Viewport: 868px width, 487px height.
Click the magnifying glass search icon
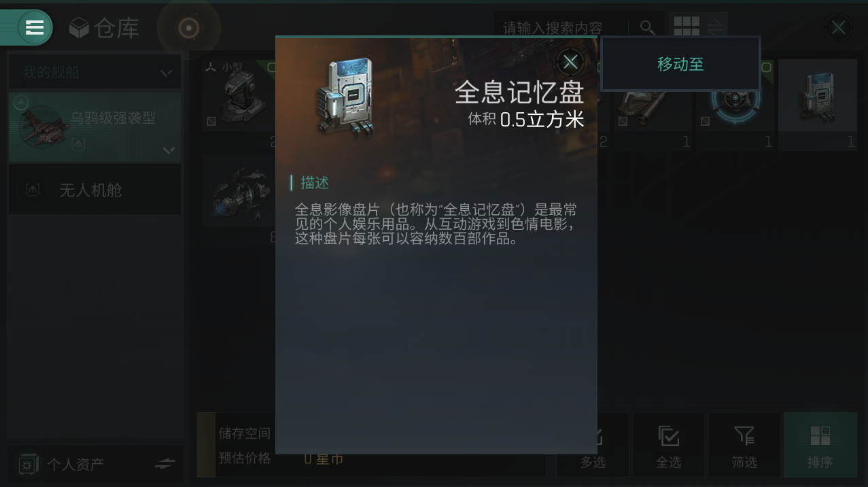tap(647, 28)
